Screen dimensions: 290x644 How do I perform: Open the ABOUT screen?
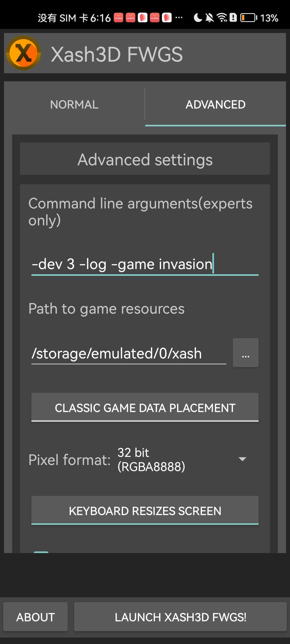(35, 617)
